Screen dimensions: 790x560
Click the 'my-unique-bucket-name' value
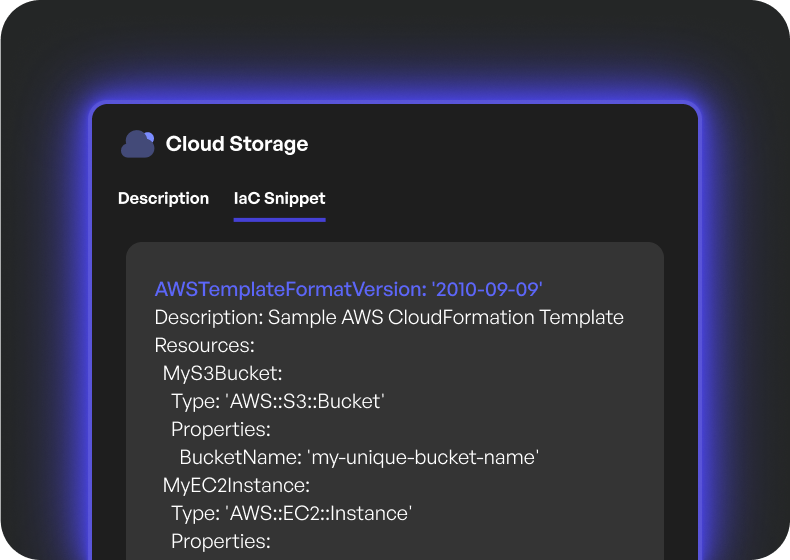point(424,458)
